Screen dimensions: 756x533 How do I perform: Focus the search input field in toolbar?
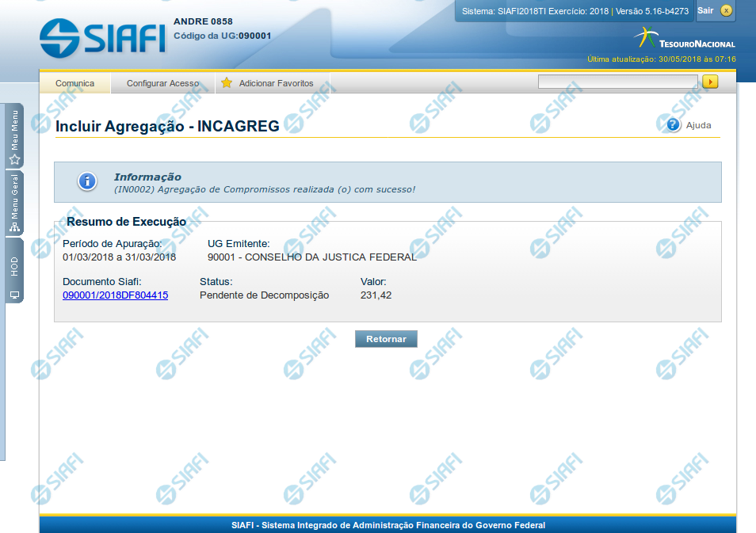[x=617, y=82]
